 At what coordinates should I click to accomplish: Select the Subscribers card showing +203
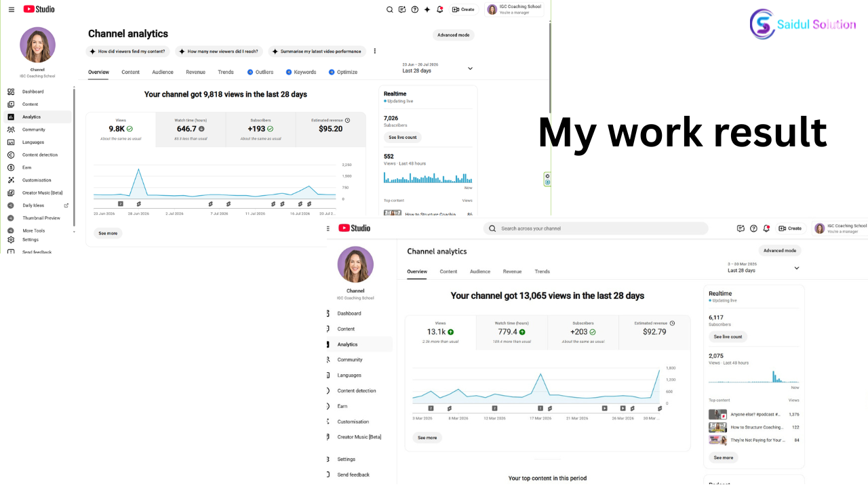[583, 332]
